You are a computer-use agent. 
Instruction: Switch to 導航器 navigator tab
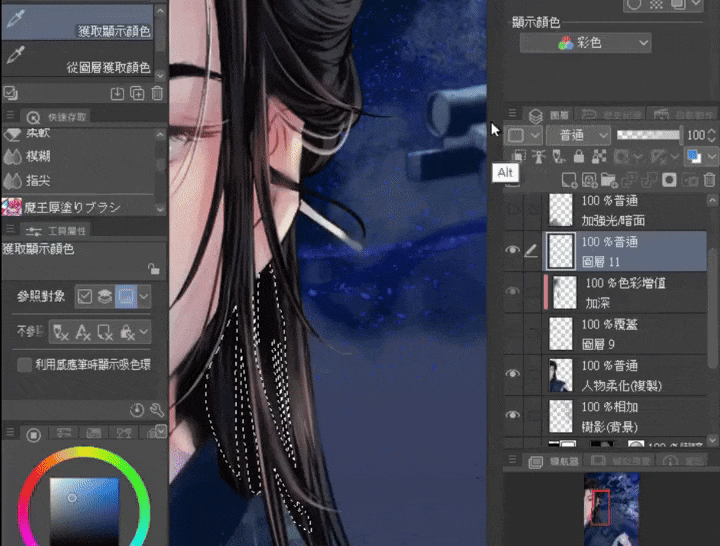(553, 461)
